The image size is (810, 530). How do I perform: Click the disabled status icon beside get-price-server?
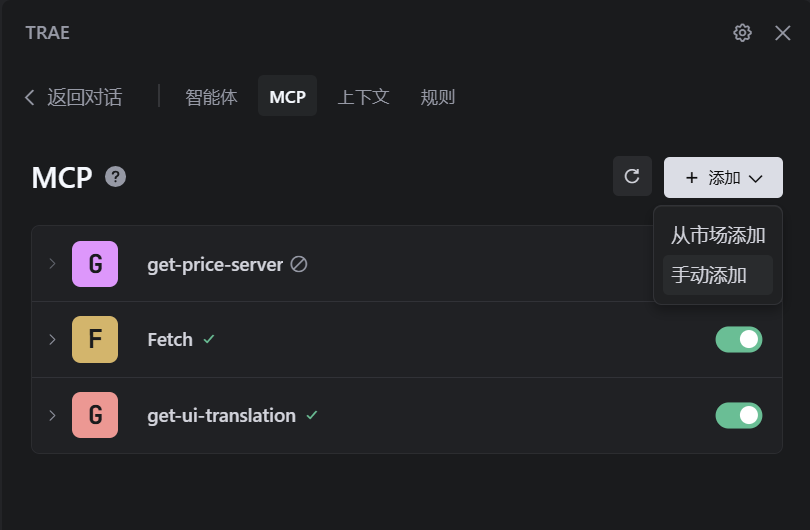click(x=299, y=265)
